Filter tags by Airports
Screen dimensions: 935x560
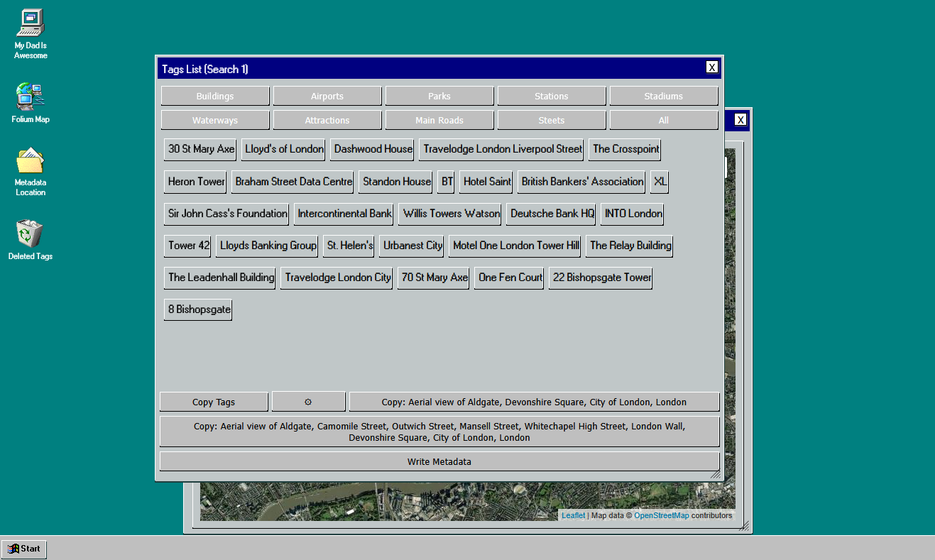[327, 96]
